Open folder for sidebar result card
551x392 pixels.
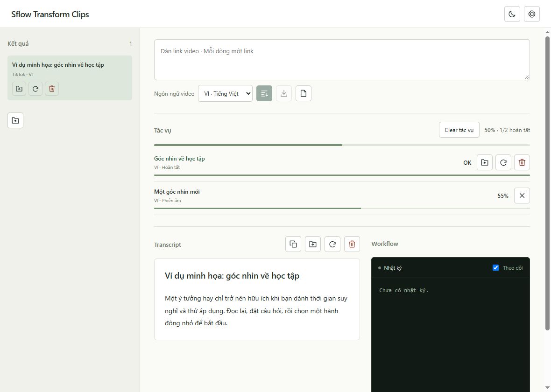point(19,89)
